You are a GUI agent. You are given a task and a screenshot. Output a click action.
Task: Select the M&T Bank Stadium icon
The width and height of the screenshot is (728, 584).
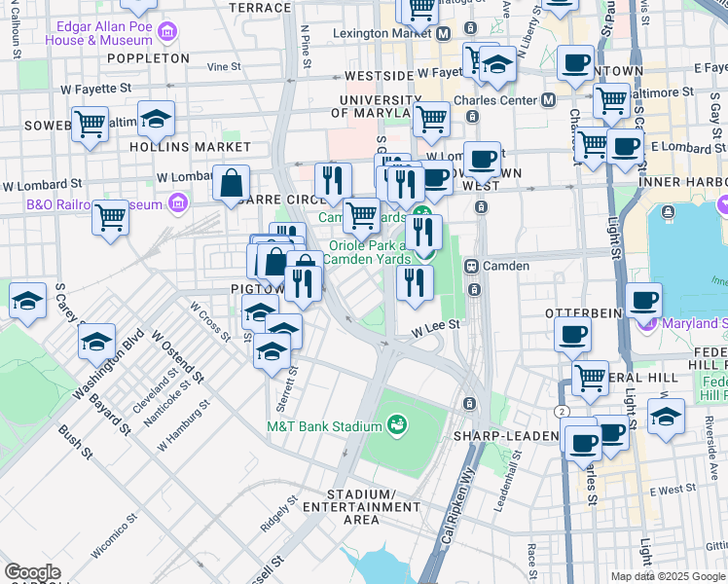click(x=396, y=424)
